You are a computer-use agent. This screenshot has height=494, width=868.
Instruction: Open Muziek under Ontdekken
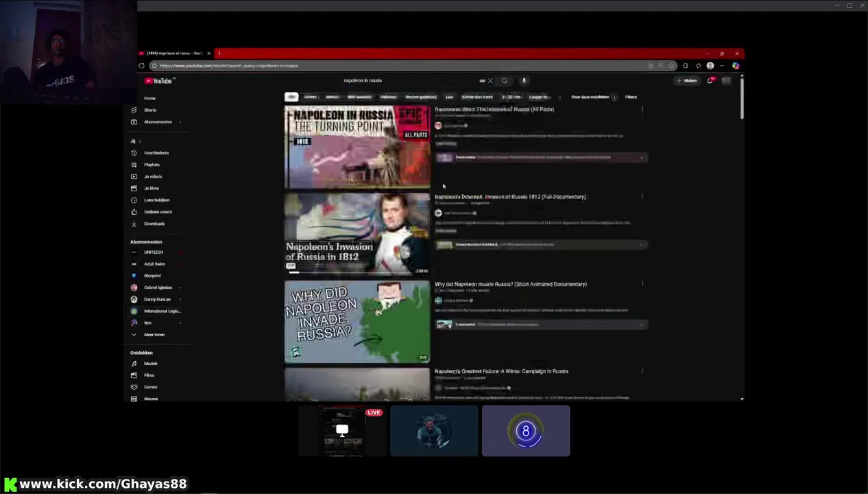point(151,364)
